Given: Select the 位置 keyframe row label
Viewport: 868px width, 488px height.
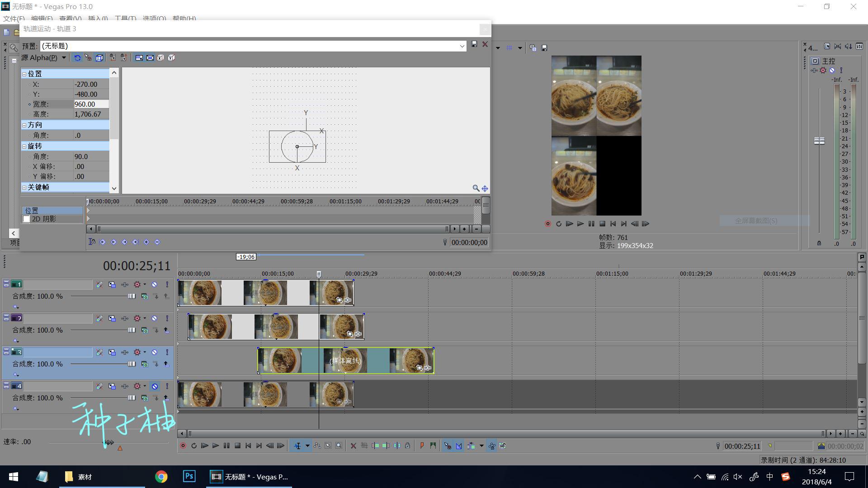Looking at the screenshot, I should point(32,211).
